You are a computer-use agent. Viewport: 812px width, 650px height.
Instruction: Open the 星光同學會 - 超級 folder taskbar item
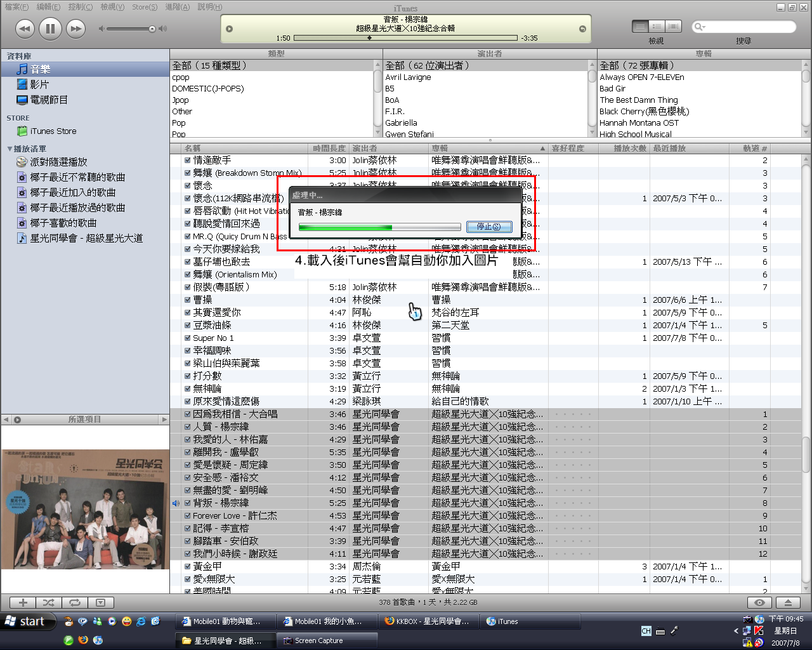coord(225,640)
